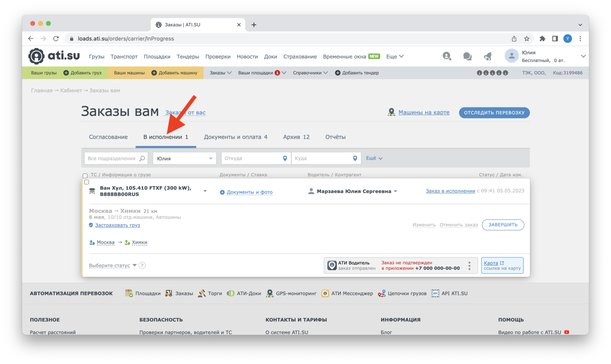Open the Отчёты tab

335,137
